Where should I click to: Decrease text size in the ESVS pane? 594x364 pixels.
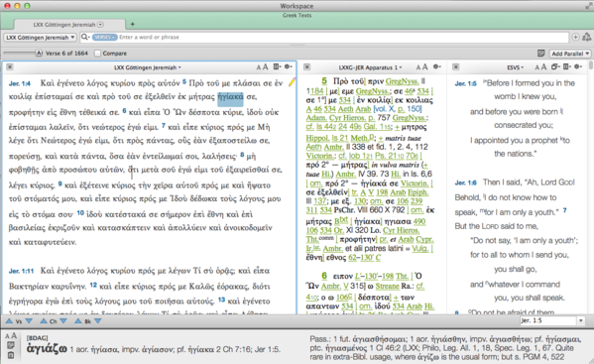536,67
